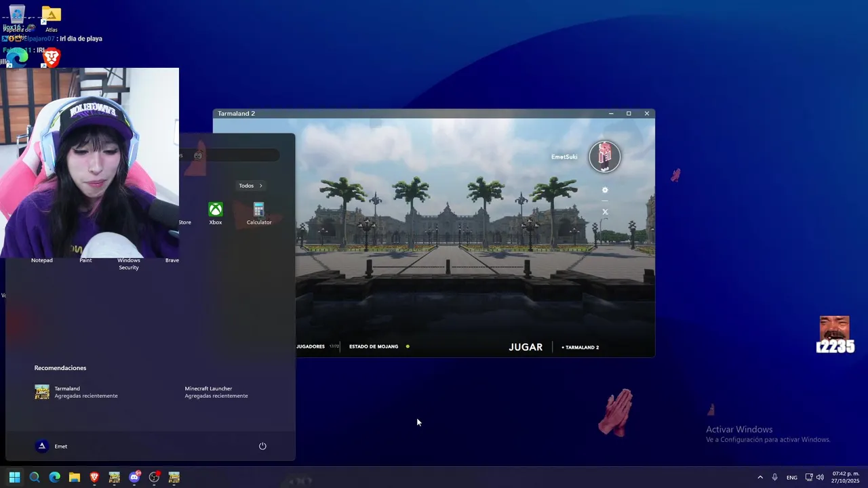Viewport: 868px width, 488px height.
Task: Open Minecraft Launcher recommendation
Action: [216, 392]
